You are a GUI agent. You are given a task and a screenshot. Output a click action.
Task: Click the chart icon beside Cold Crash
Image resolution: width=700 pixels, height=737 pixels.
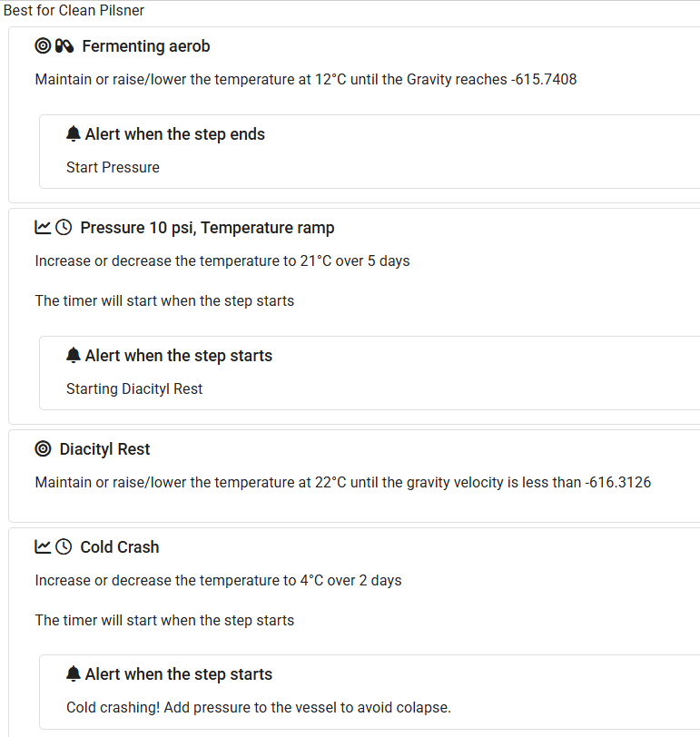pos(43,546)
